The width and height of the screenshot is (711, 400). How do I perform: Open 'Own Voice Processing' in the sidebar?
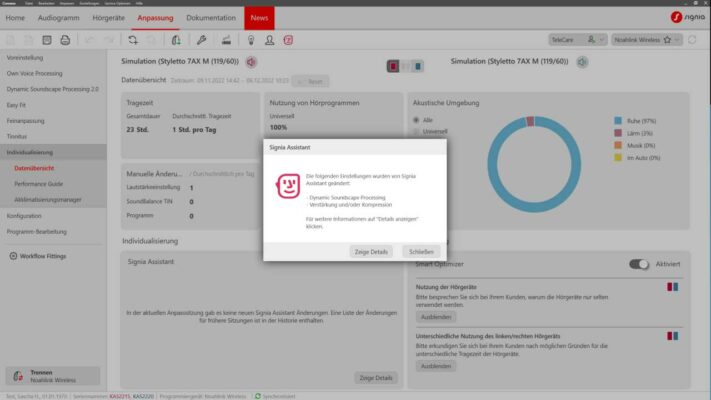(34, 73)
